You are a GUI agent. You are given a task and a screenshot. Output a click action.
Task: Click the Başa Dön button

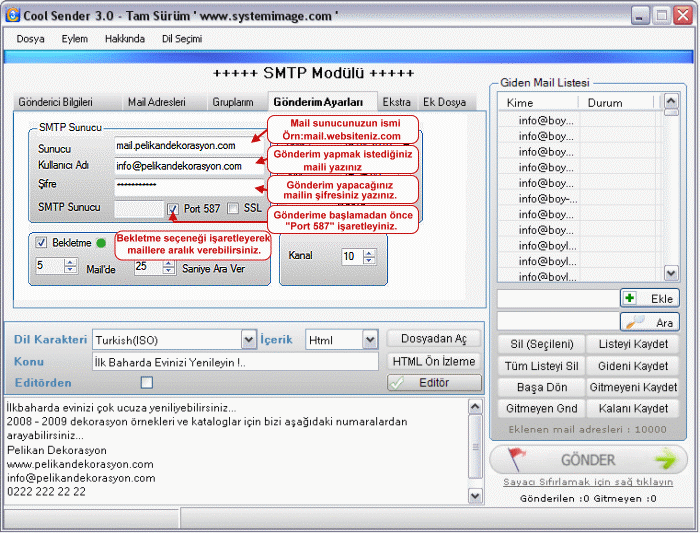[x=542, y=387]
